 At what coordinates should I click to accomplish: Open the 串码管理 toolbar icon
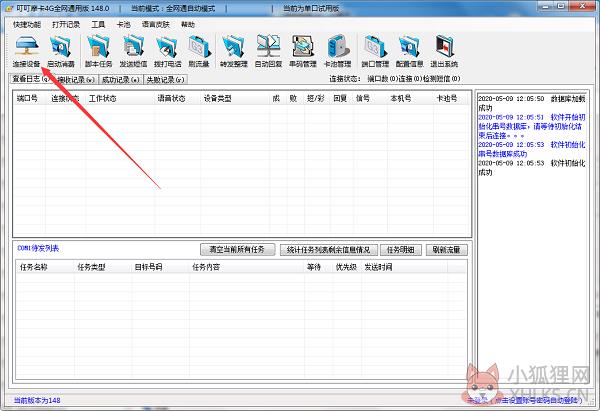tap(303, 51)
